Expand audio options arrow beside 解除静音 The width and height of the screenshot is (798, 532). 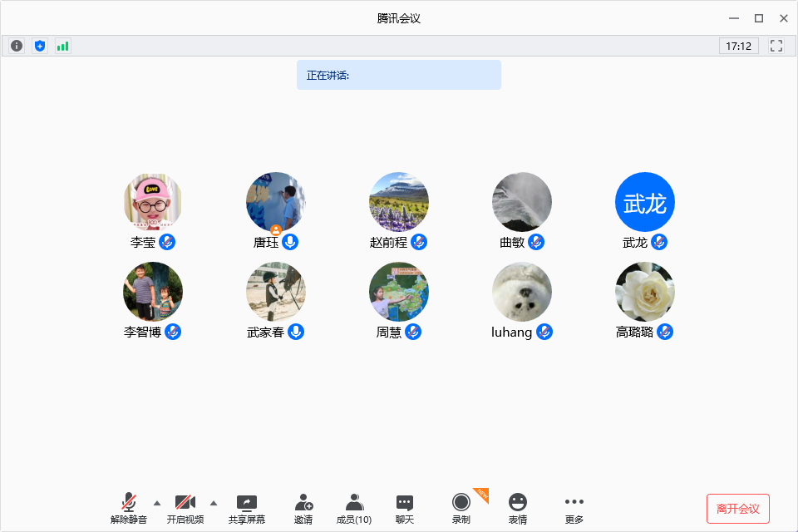click(157, 502)
